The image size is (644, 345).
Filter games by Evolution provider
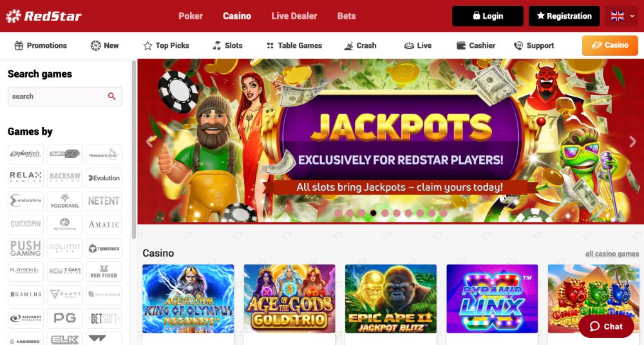104,177
